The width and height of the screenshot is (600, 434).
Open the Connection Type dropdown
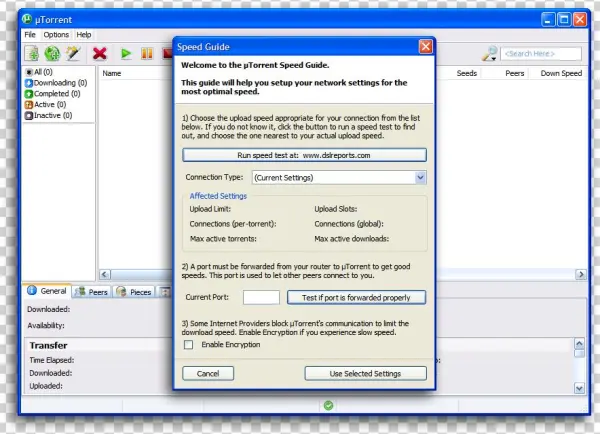339,178
